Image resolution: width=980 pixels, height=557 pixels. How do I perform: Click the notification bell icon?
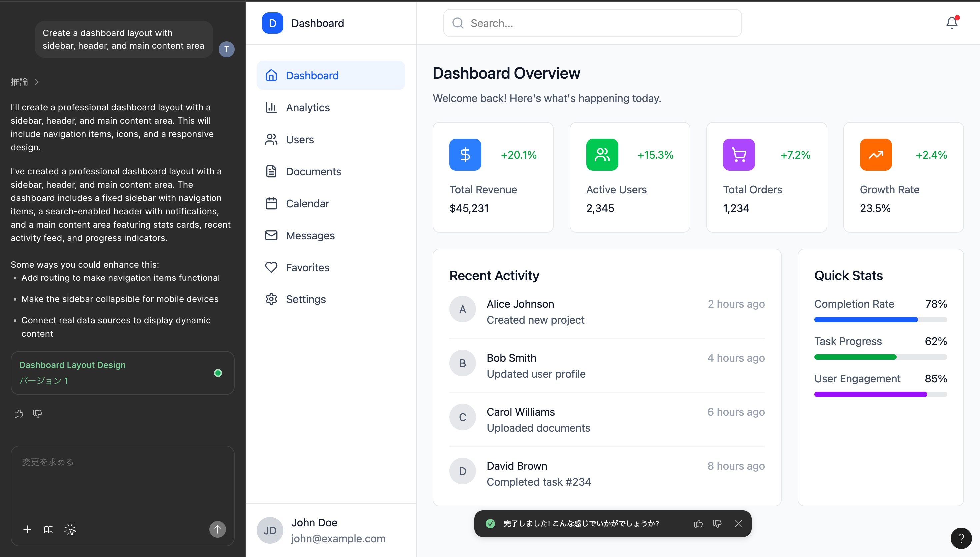[x=951, y=23]
